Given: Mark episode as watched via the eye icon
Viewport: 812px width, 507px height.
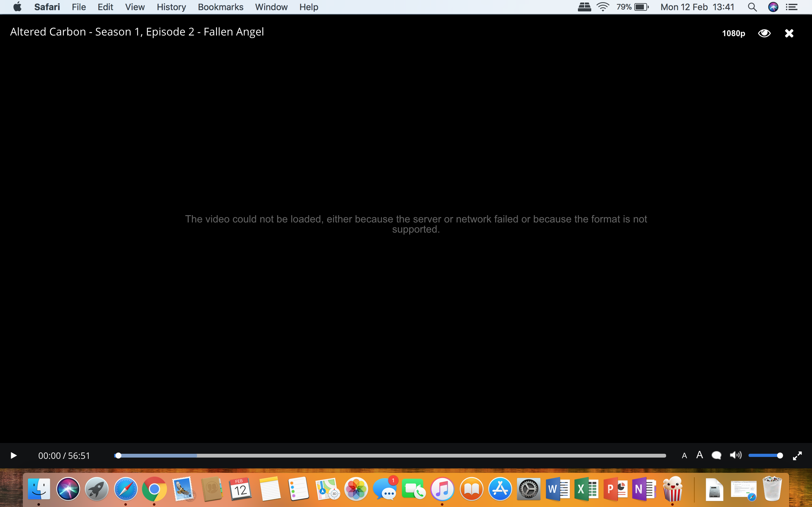Looking at the screenshot, I should pos(765,33).
